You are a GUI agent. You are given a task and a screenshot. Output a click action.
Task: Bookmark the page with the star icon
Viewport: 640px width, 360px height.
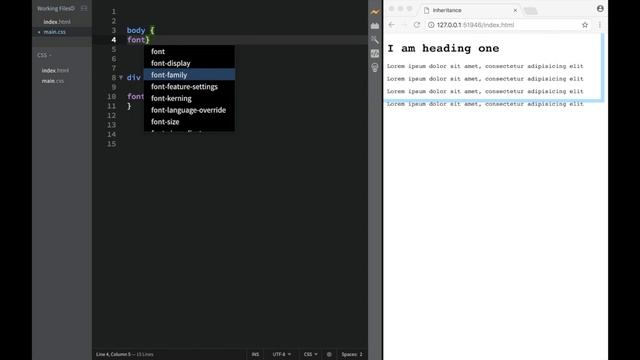click(x=585, y=25)
